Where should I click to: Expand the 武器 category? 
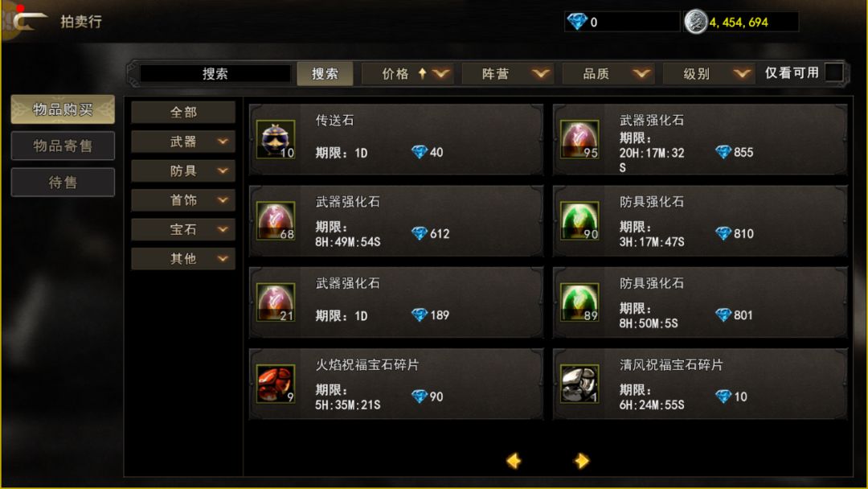(x=183, y=142)
